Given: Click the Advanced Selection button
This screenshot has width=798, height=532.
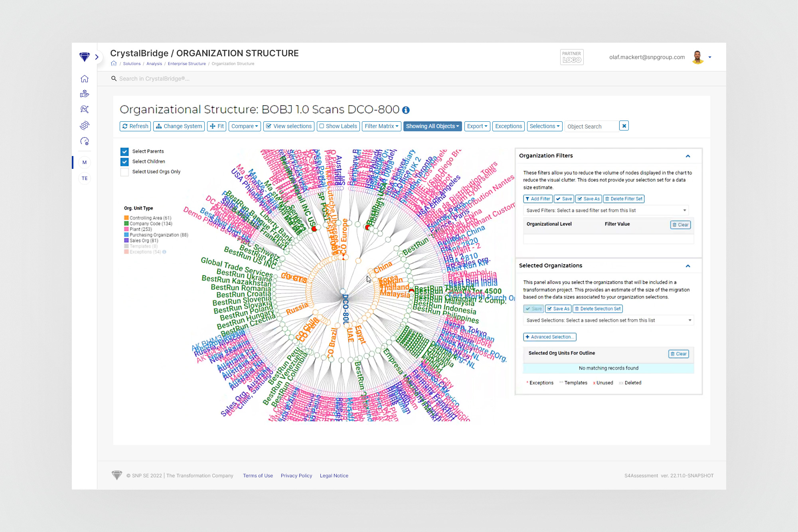Looking at the screenshot, I should click(x=549, y=337).
